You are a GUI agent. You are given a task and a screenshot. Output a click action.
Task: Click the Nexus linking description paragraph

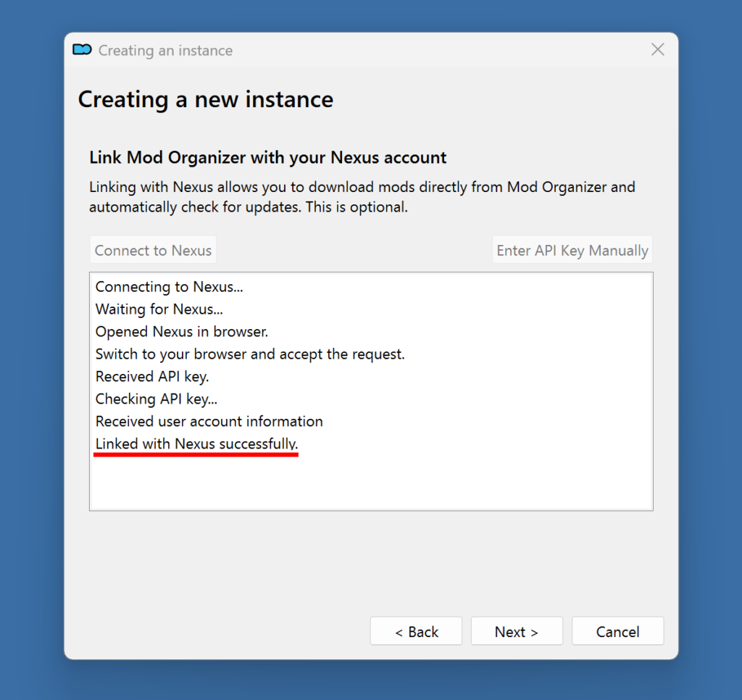pos(362,197)
